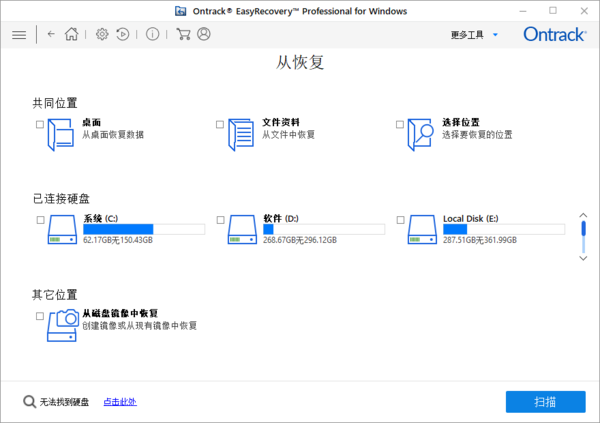Expand the 更多工具 dropdown
600x423 pixels.
coord(474,34)
